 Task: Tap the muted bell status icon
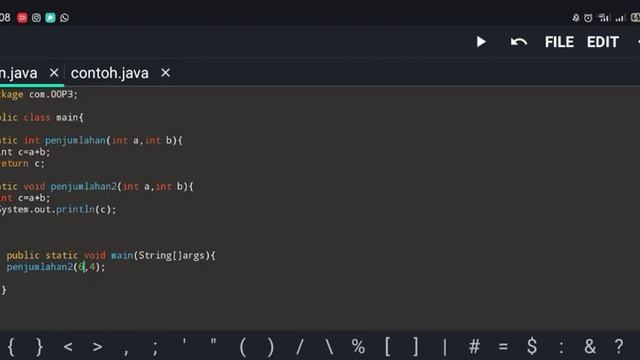click(x=576, y=18)
